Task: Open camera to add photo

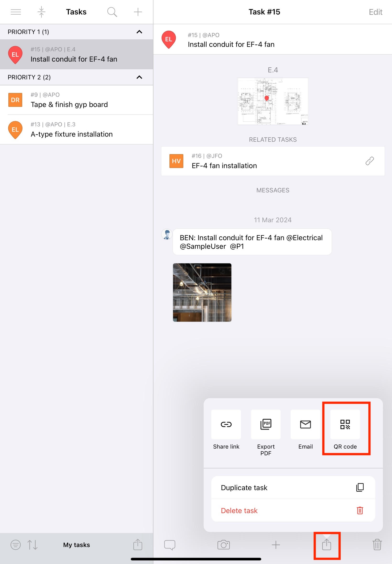Action: tap(223, 545)
